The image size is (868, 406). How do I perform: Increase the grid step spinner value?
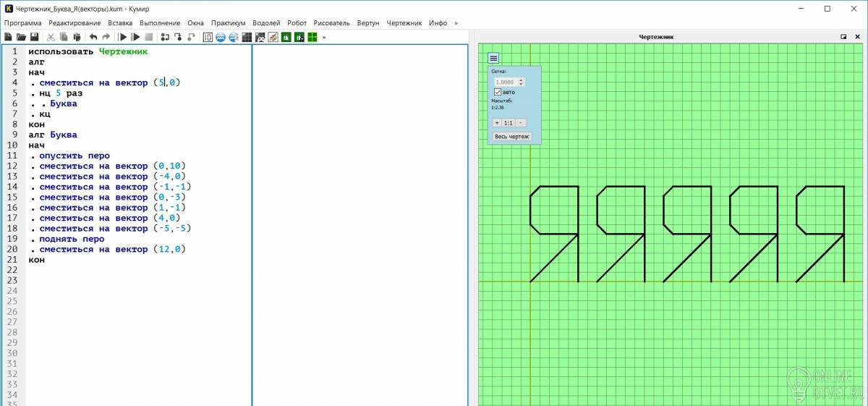(x=521, y=80)
